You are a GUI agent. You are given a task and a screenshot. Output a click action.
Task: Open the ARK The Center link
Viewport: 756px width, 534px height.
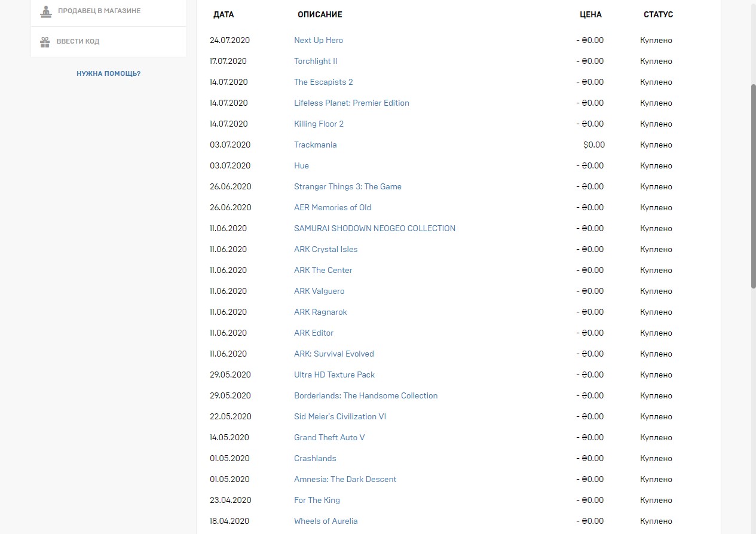[x=323, y=270]
